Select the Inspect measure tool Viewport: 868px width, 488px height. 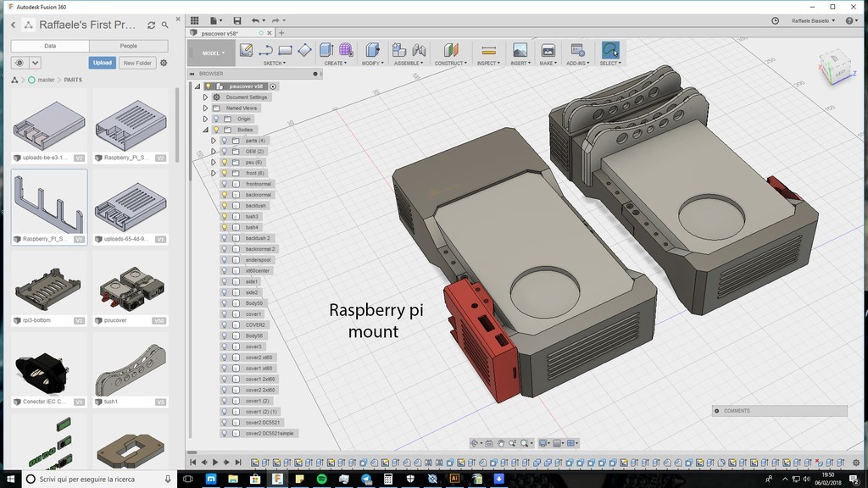click(488, 50)
